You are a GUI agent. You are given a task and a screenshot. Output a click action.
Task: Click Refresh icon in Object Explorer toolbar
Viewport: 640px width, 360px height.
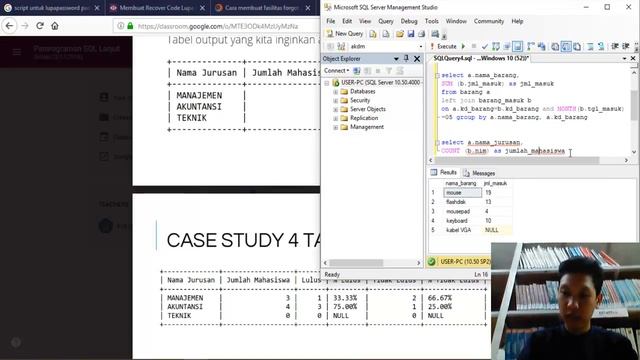coord(400,71)
